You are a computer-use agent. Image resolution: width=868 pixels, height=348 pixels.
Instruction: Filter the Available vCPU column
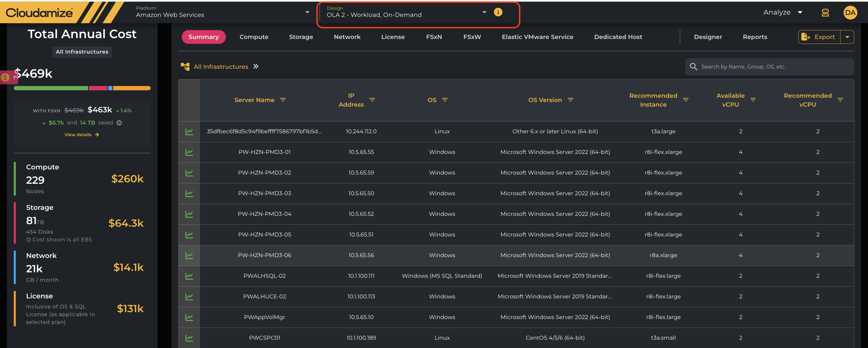(753, 100)
